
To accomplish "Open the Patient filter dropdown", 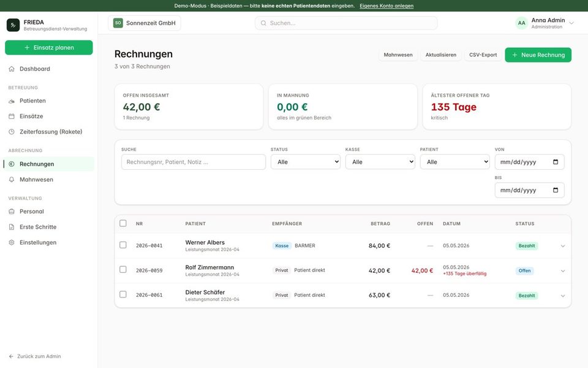I will [x=455, y=162].
